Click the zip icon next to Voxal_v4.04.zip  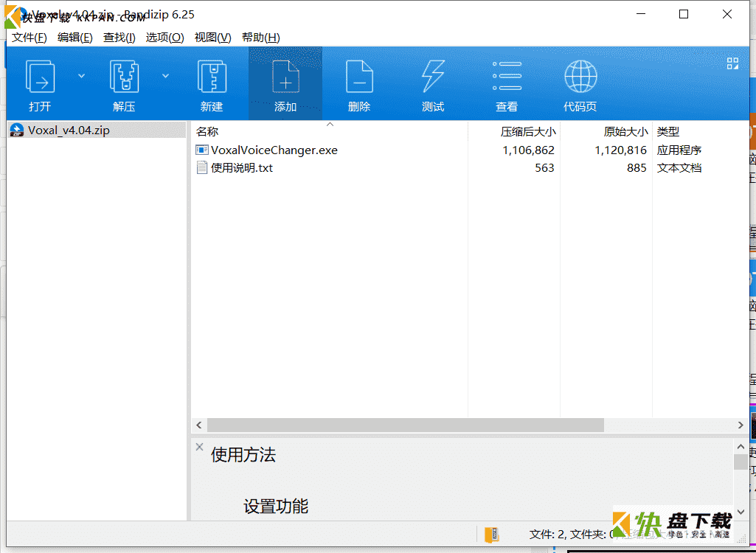pos(17,131)
